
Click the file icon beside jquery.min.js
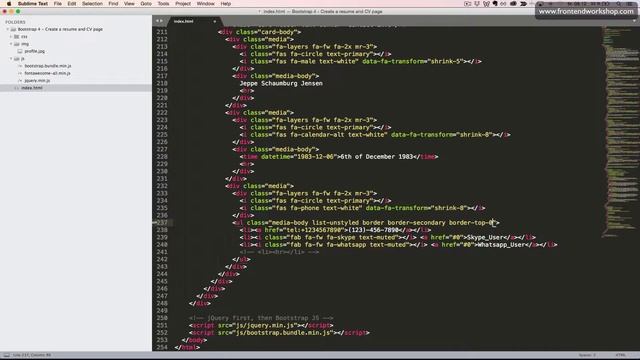pyautogui.click(x=20, y=81)
